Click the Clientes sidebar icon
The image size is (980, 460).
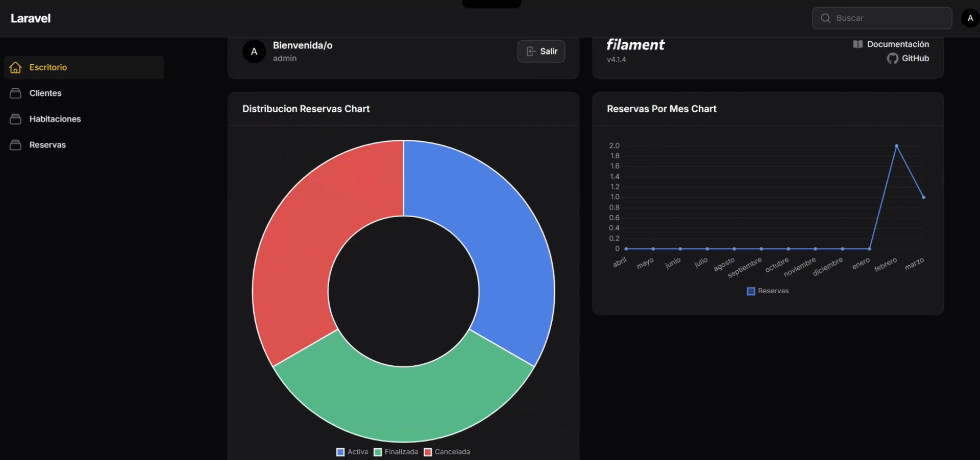point(15,93)
